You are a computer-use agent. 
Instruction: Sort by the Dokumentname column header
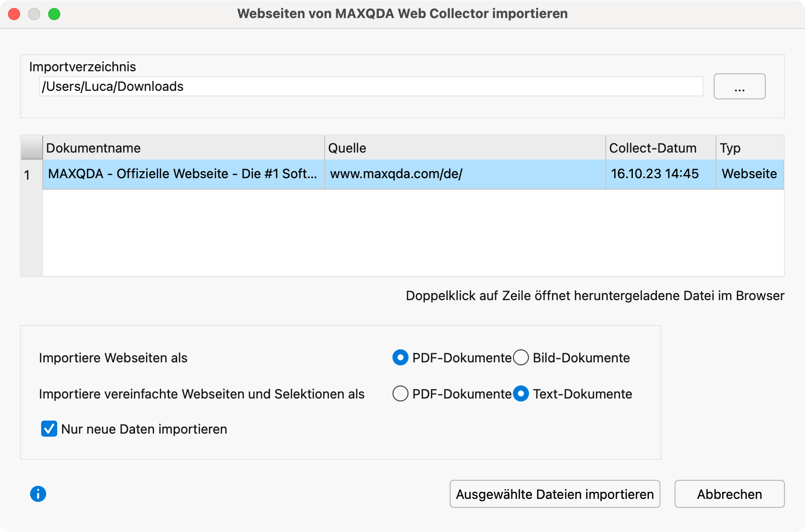[x=183, y=148]
